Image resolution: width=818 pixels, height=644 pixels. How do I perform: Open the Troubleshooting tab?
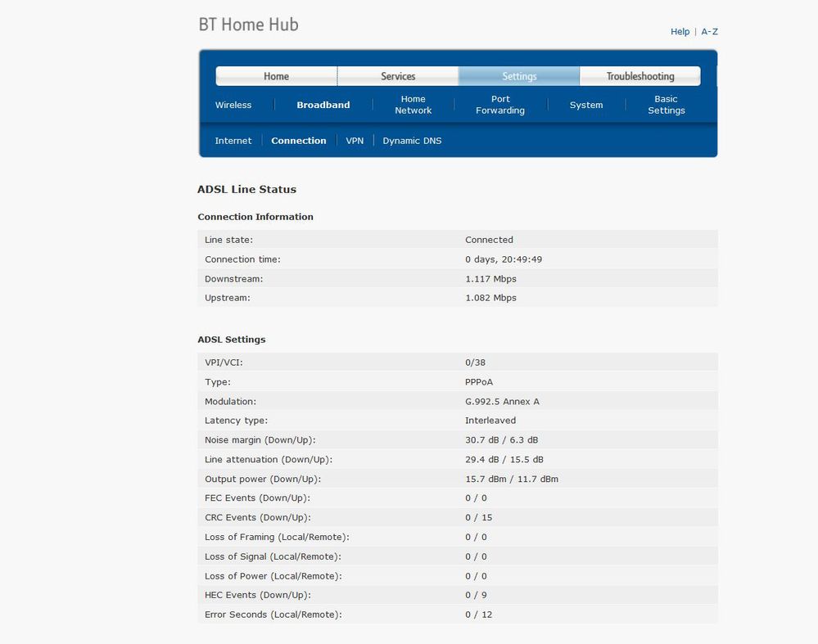pos(640,76)
